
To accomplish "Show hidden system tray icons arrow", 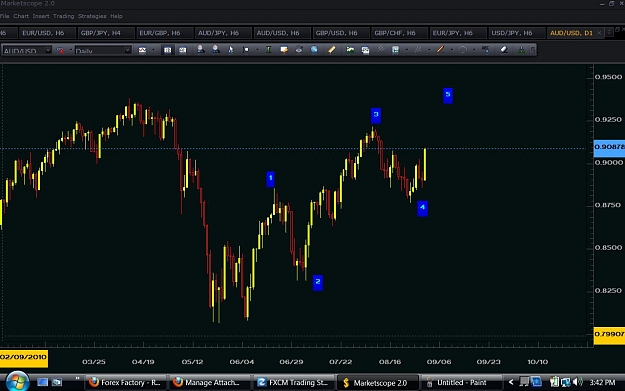I will point(511,382).
